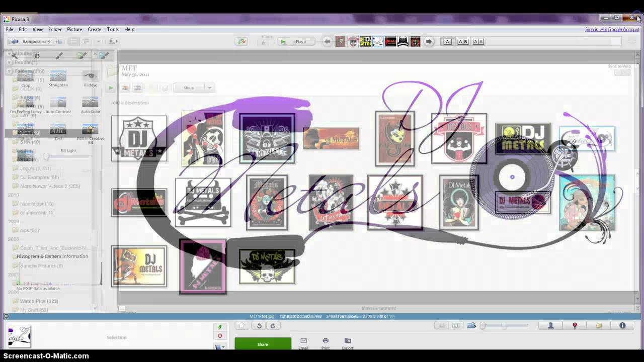Play the MET folder slideshow
The image size is (644, 362).
point(111,88)
